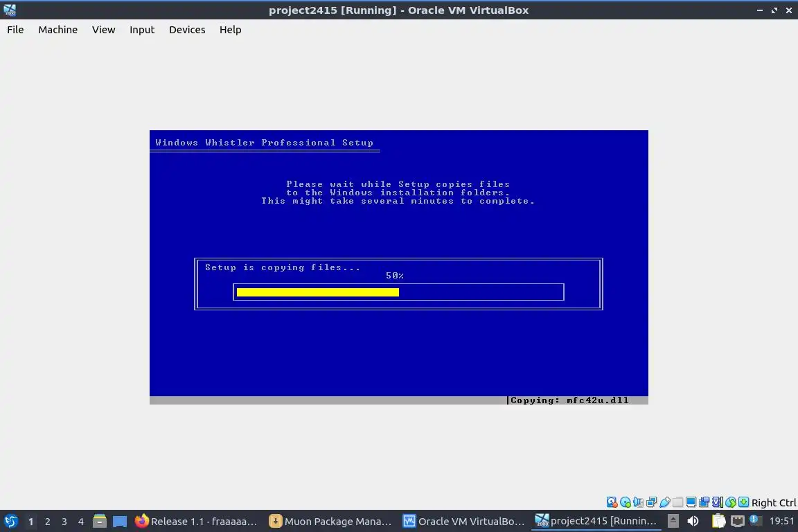Click the show desktop panel icon
The height and width of the screenshot is (532, 798).
[x=120, y=521]
